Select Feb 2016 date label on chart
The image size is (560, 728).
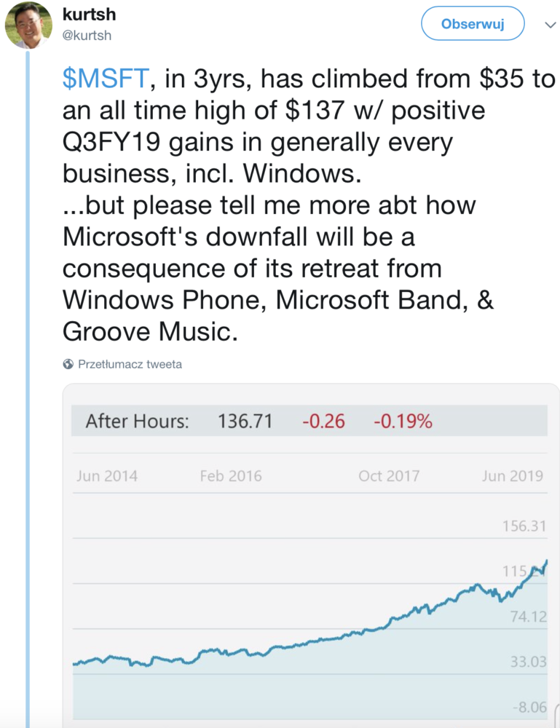click(x=231, y=476)
